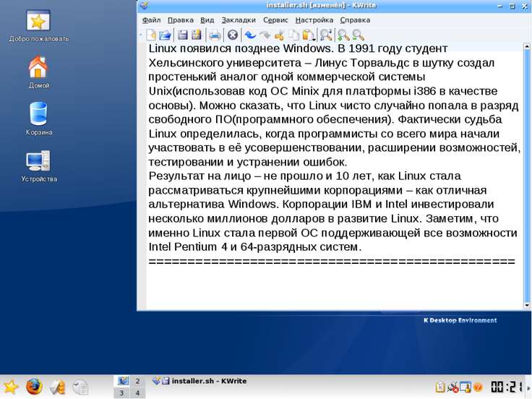
Task: Click the Save As toolbar icon
Action: [197, 35]
